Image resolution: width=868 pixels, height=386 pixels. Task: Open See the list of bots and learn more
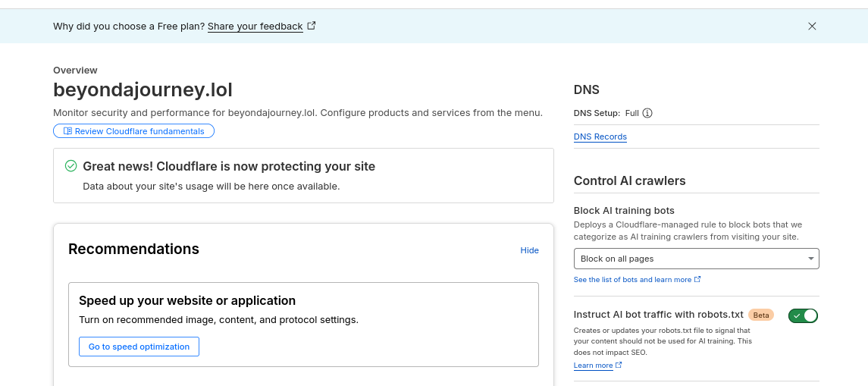pos(632,280)
